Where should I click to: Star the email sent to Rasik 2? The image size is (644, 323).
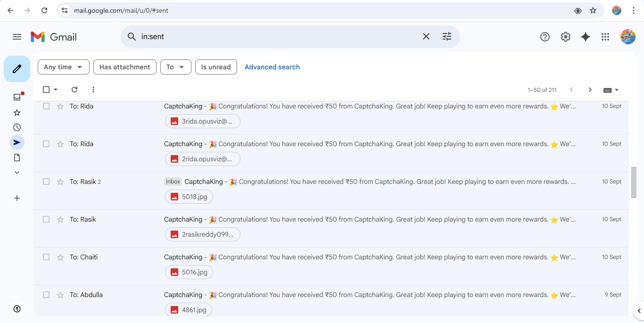[x=60, y=182]
